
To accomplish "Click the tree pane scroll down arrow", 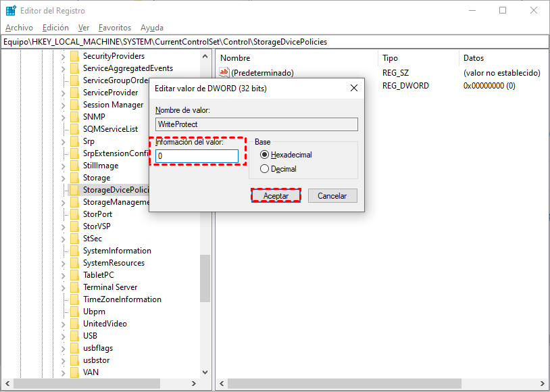I will click(x=205, y=372).
